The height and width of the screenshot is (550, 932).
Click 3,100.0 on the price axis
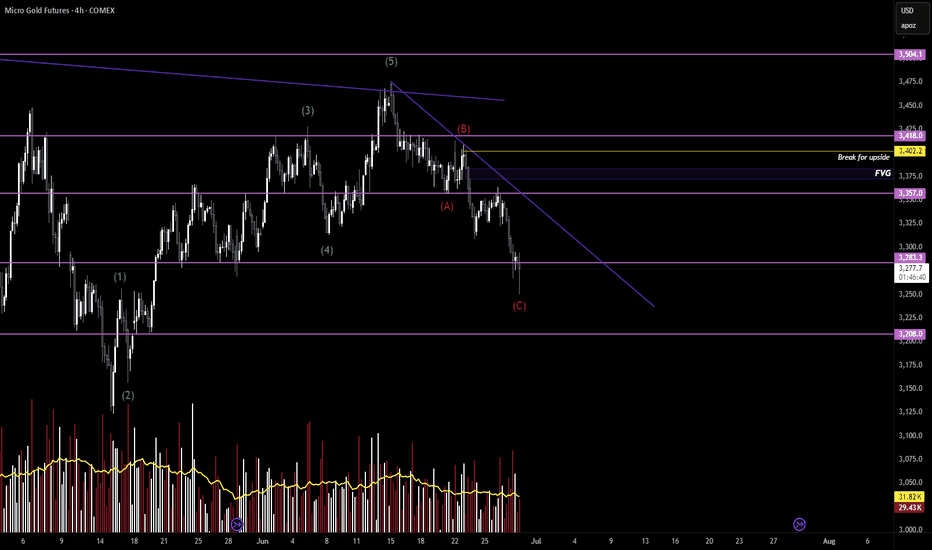click(x=910, y=435)
